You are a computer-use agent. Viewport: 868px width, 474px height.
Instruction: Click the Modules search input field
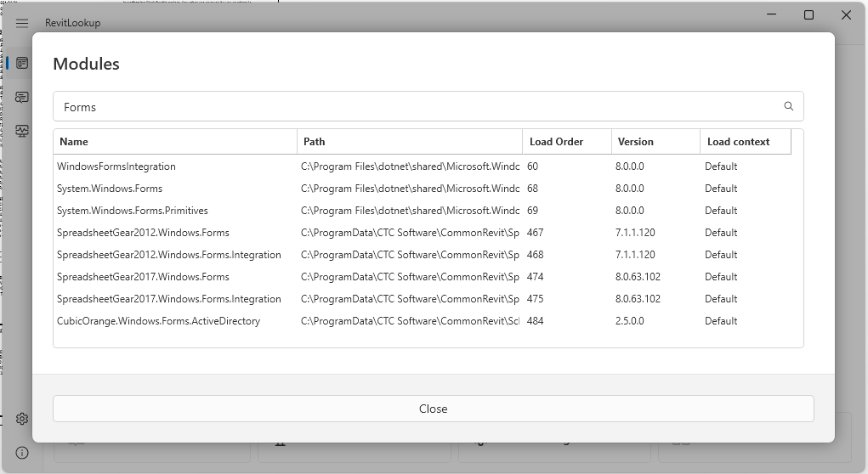(x=428, y=106)
